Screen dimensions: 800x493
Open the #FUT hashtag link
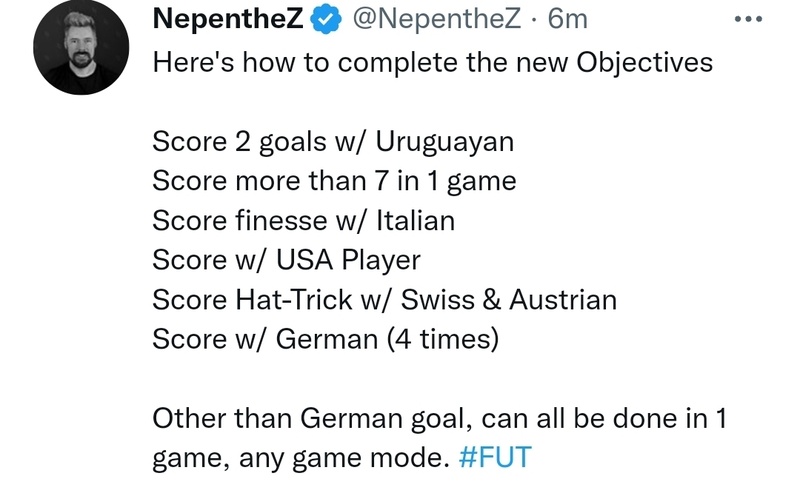pyautogui.click(x=495, y=458)
